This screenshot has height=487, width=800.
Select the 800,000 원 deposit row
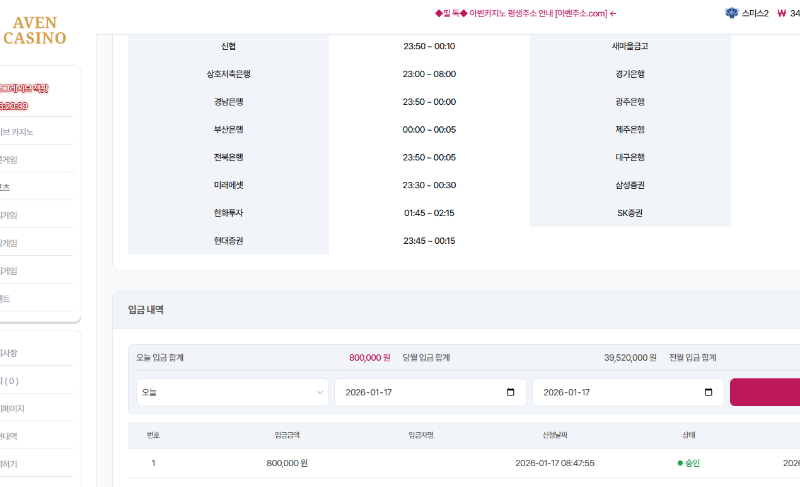[288, 463]
